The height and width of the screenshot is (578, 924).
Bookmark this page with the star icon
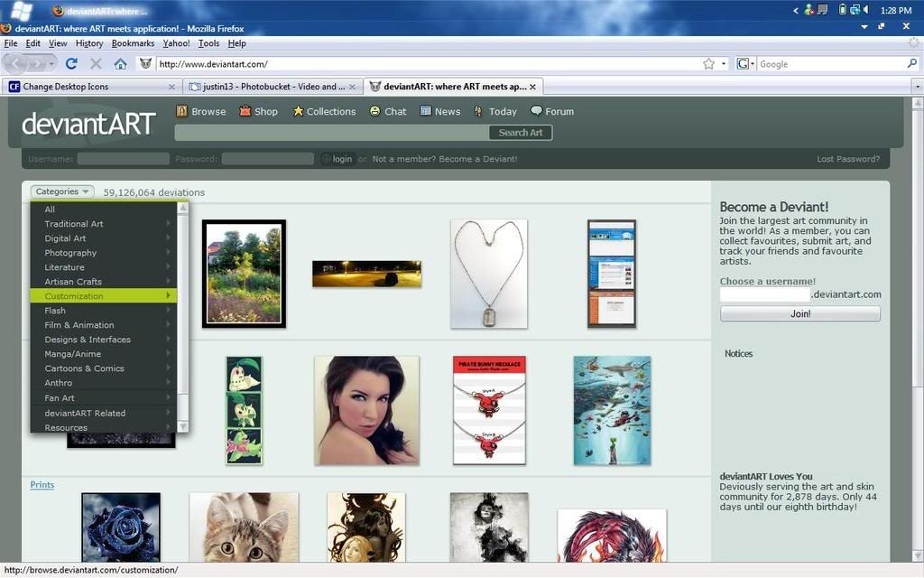(x=709, y=64)
